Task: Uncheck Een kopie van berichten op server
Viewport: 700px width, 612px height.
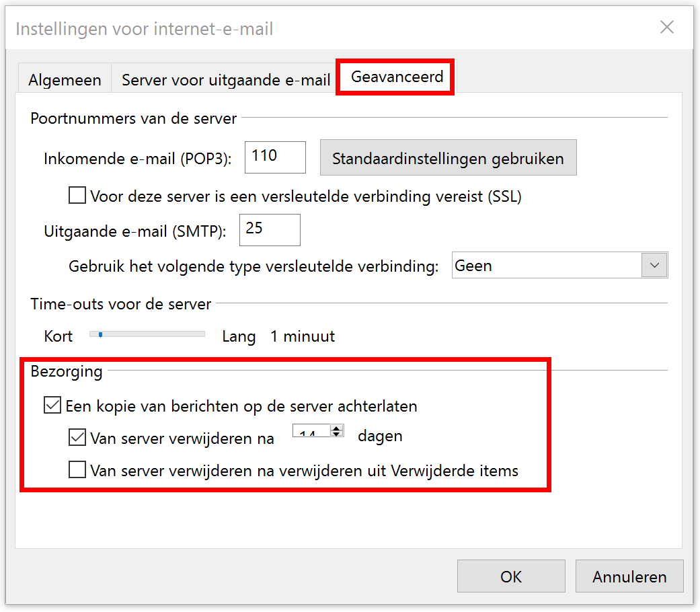Action: [52, 406]
